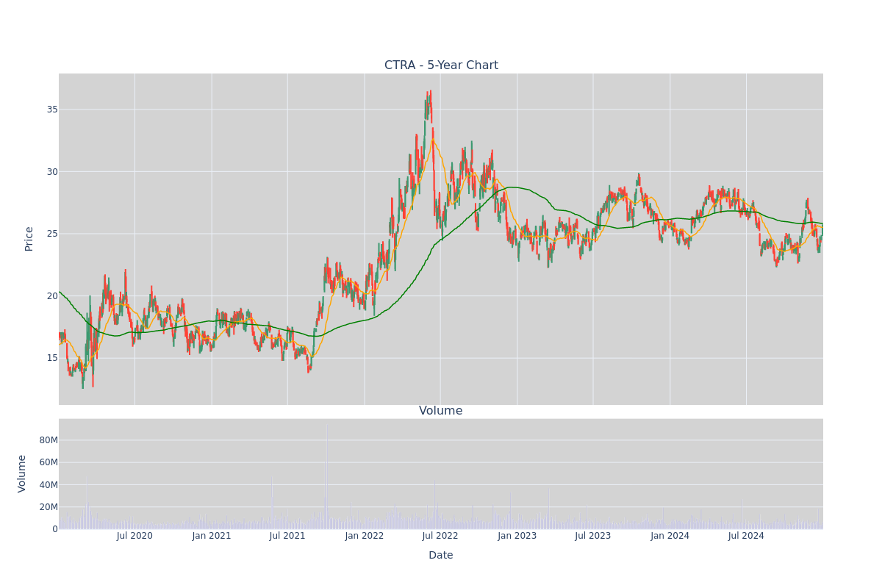Click the volume tick label "40M"
The height and width of the screenshot is (588, 882).
tap(49, 484)
